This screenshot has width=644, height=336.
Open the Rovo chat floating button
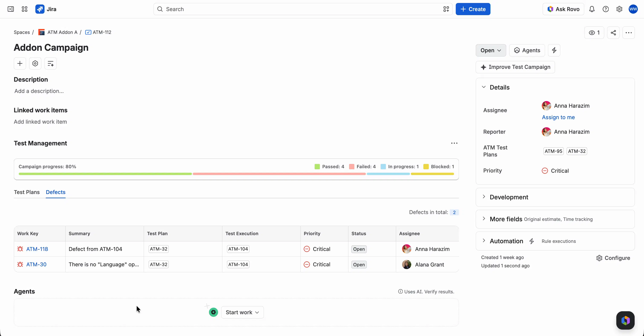pos(625,320)
